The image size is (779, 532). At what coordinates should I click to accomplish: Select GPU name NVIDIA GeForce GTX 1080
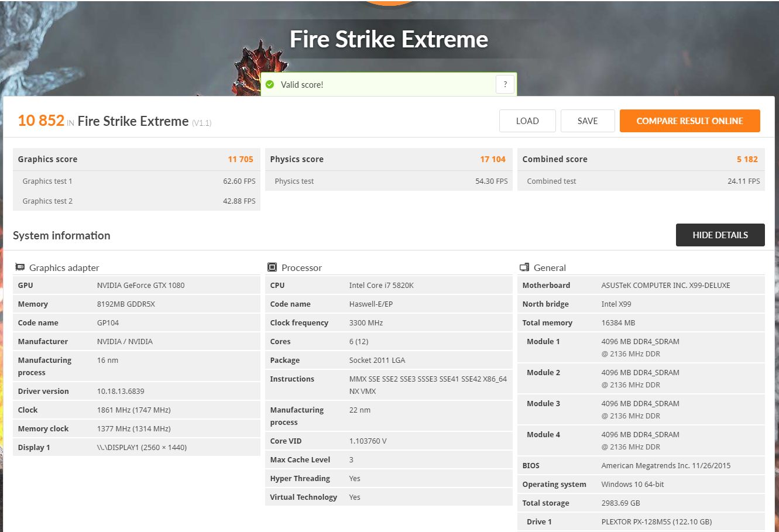140,286
